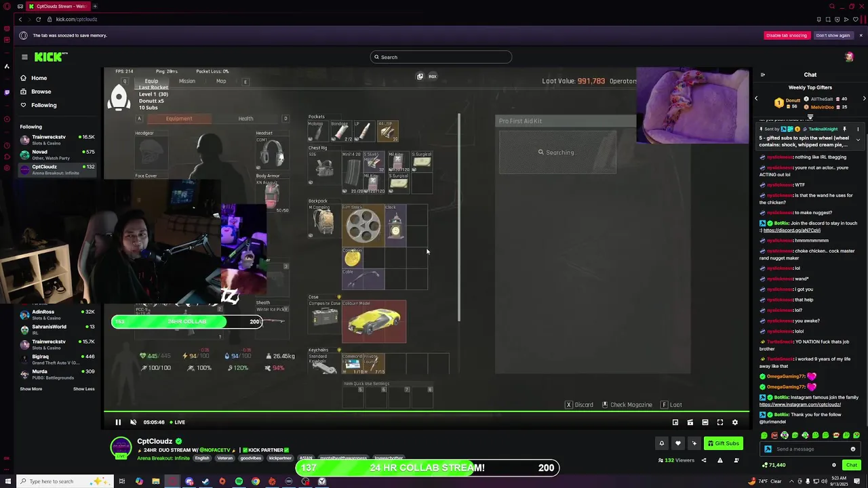
Task: Open chat settings gear icon
Action: point(834,465)
